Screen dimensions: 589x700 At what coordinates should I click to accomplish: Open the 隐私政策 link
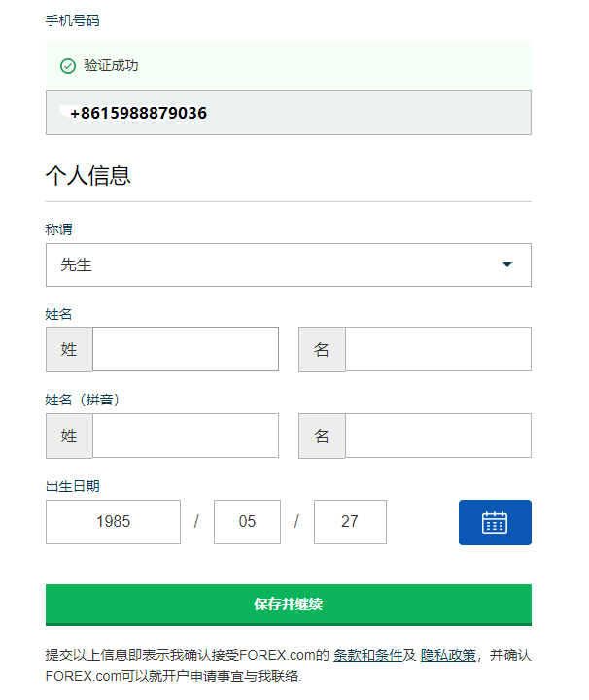pos(448,655)
